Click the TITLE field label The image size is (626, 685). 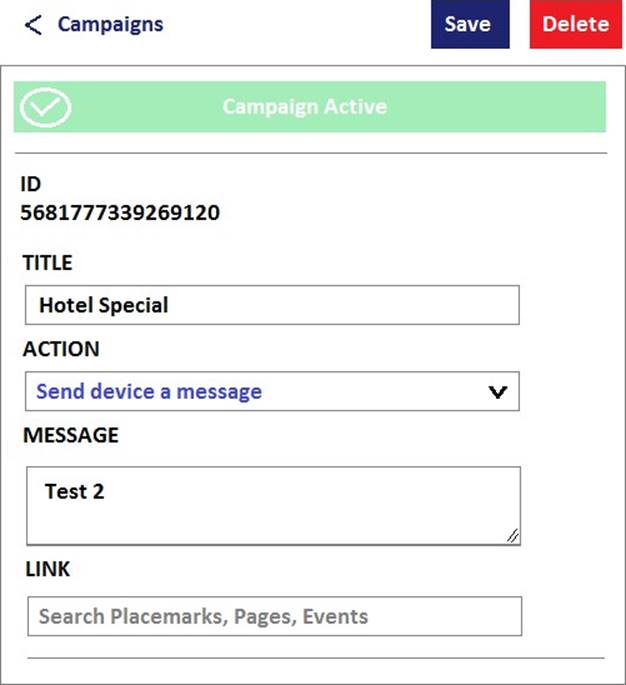pyautogui.click(x=48, y=263)
